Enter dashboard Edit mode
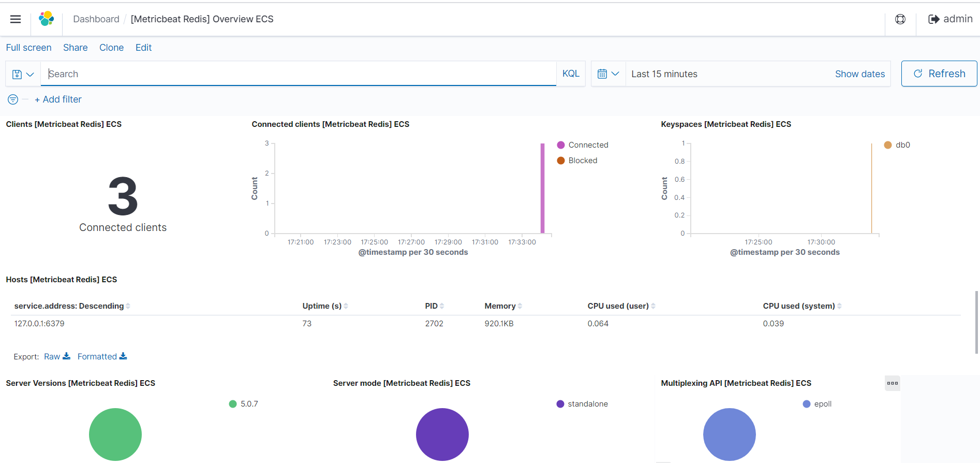Image resolution: width=980 pixels, height=463 pixels. [x=143, y=48]
